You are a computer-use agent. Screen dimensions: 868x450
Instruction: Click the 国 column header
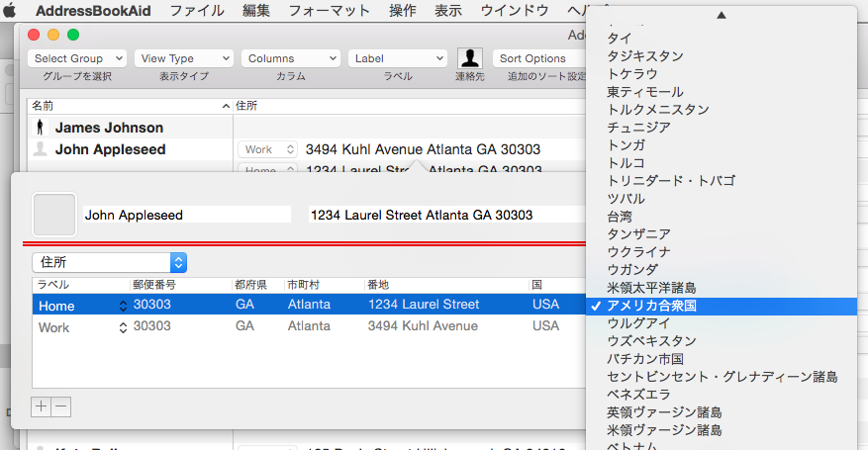point(556,285)
